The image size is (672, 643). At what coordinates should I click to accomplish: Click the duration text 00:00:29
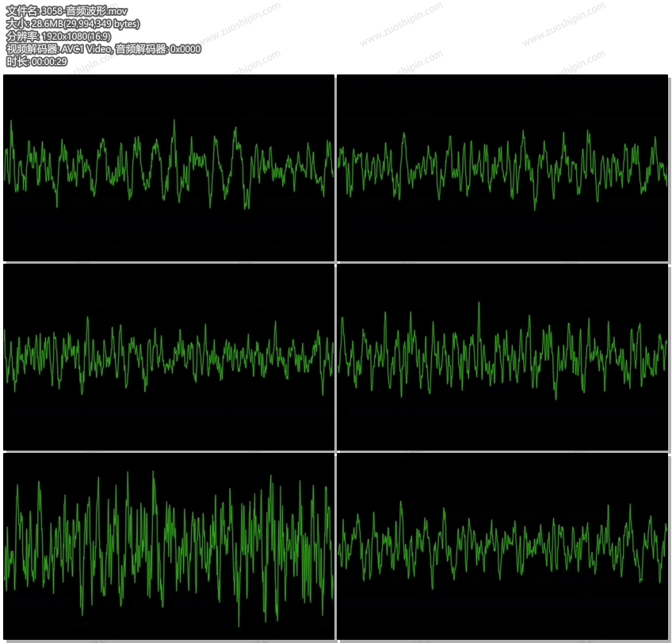(x=49, y=62)
